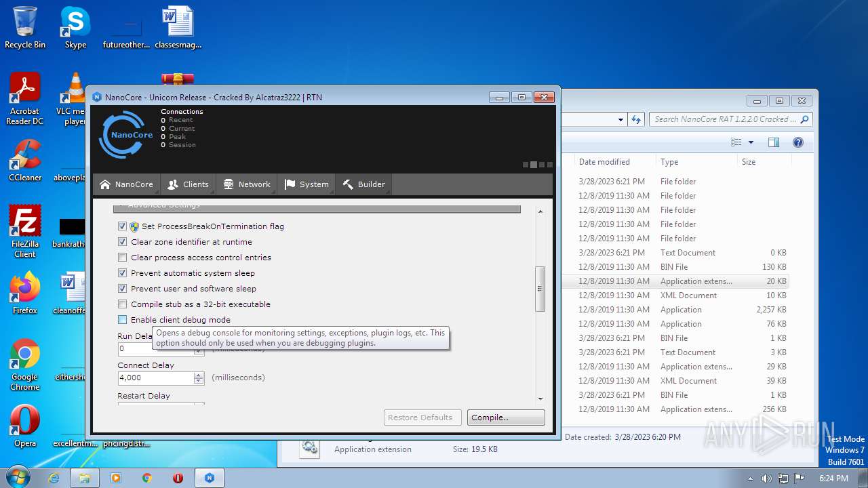Launch CCleaner desktop shortcut
The height and width of the screenshot is (488, 868).
(25, 160)
